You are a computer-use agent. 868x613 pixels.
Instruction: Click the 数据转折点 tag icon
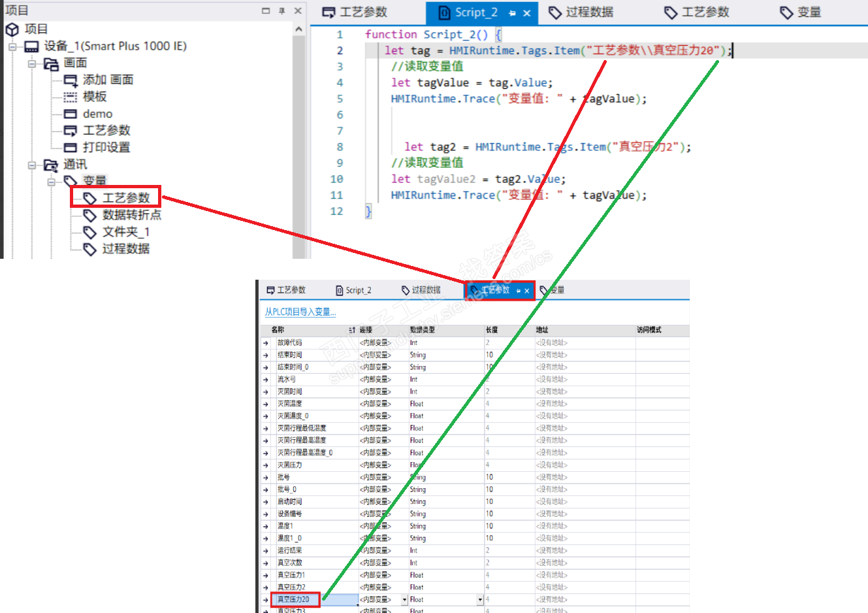(90, 215)
